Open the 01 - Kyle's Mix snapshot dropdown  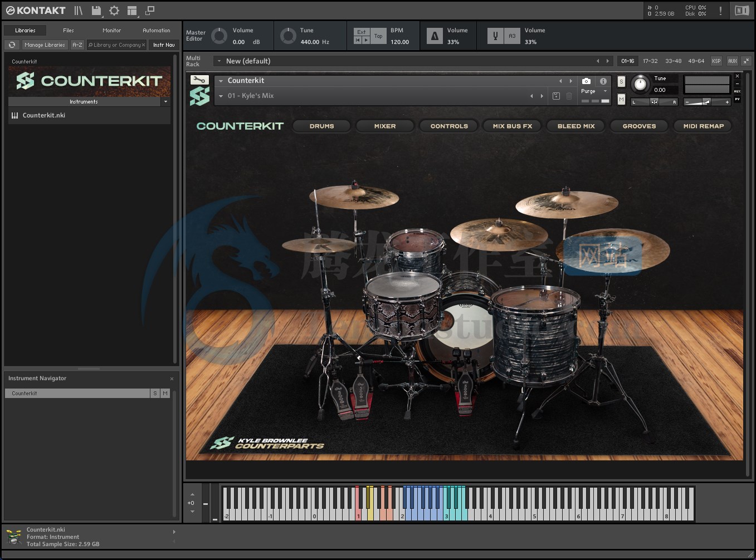point(221,96)
